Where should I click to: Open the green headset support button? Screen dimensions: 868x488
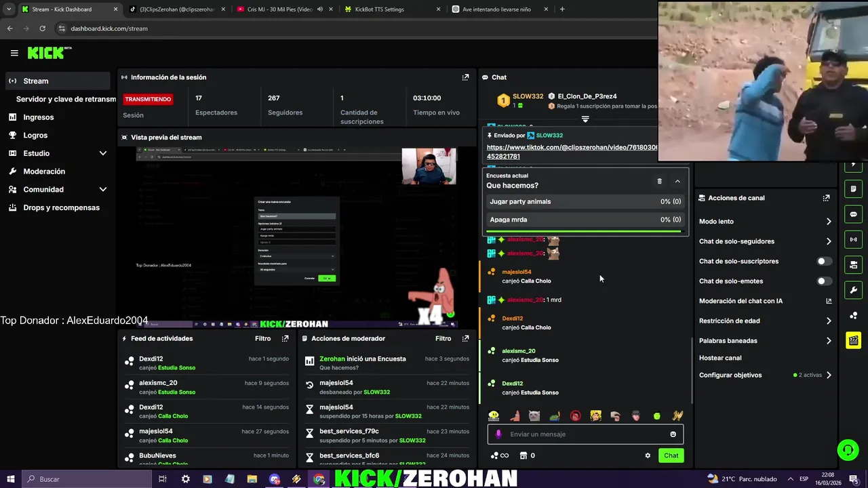click(847, 449)
